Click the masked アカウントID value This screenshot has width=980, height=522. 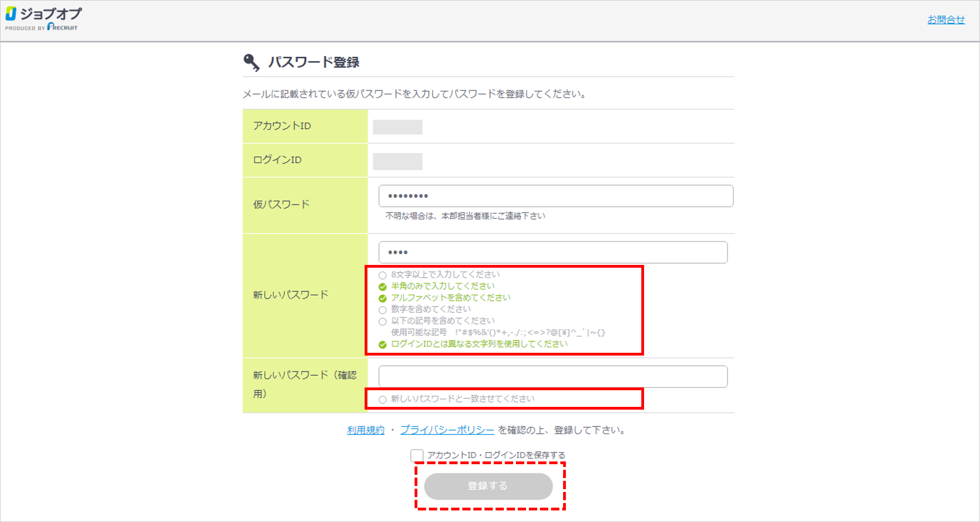pyautogui.click(x=397, y=127)
